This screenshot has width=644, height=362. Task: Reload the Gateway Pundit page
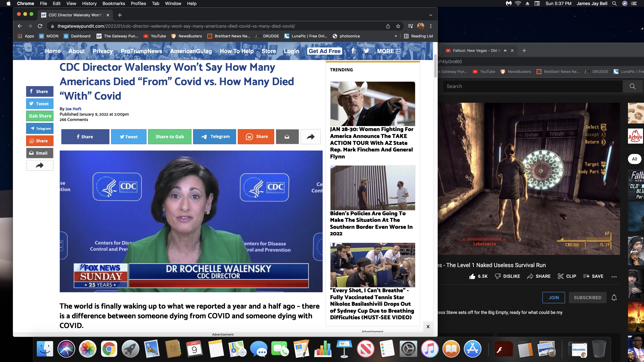pos(40,26)
